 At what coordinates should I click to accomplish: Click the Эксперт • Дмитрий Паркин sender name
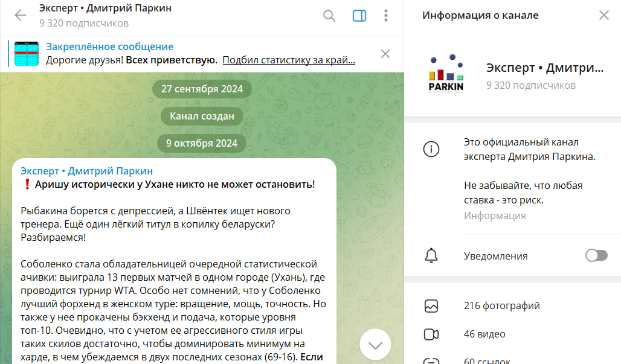pyautogui.click(x=87, y=171)
